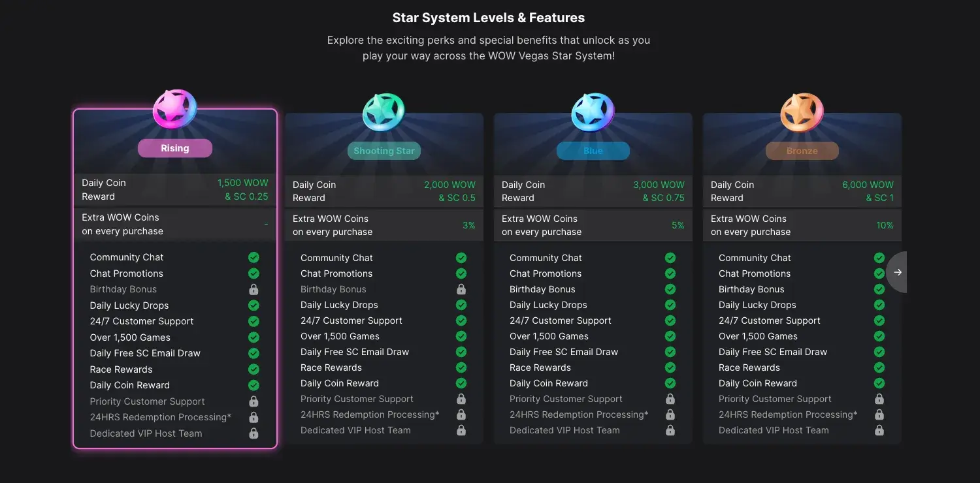Click 'Community Chat' label in Bronze card
This screenshot has width=980, height=483.
pos(755,258)
